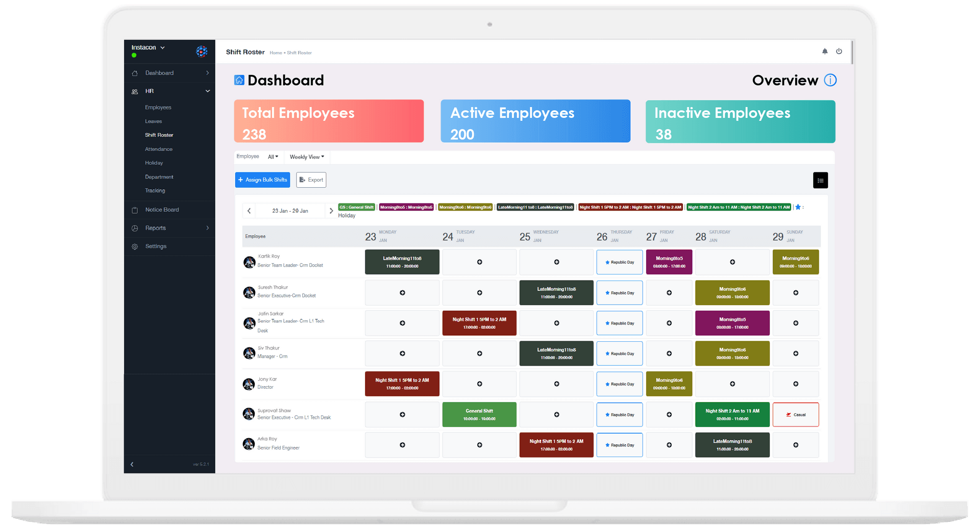Open Attendance under HR
Image resolution: width=980 pixels, height=529 pixels.
[159, 149]
